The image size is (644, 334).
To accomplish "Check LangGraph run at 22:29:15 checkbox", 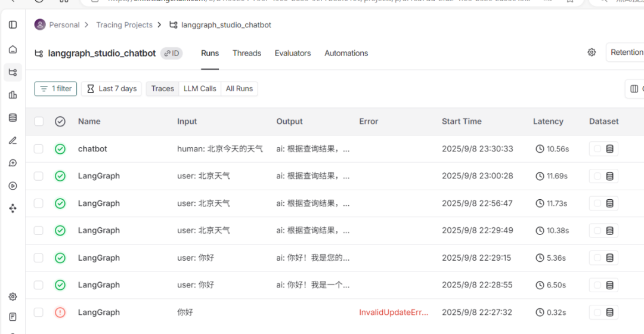I will (39, 258).
